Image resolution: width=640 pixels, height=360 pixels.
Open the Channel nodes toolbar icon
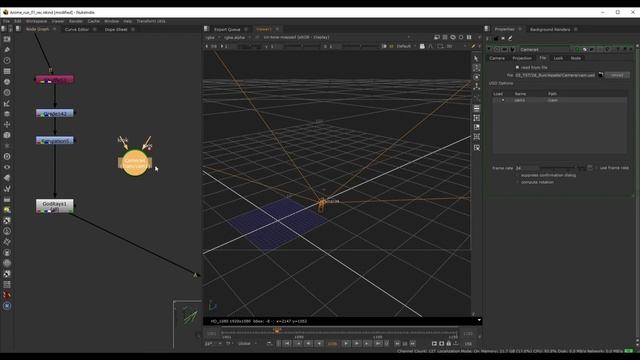(x=7, y=71)
